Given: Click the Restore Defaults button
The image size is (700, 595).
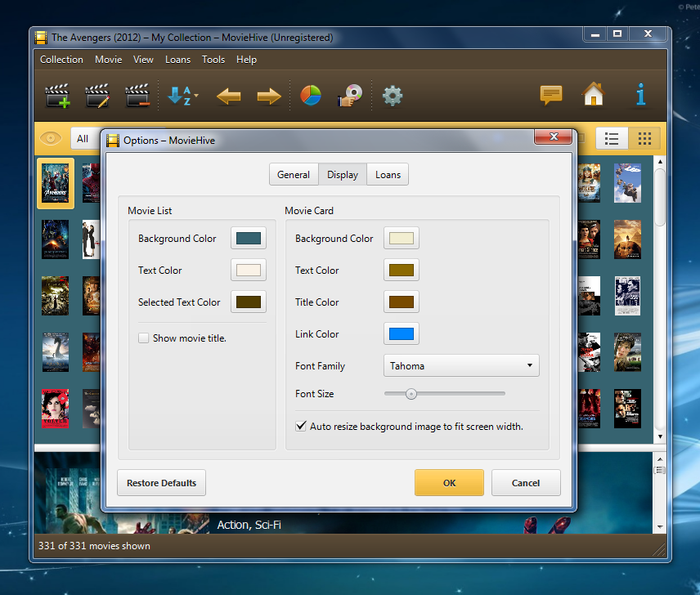Looking at the screenshot, I should point(162,482).
